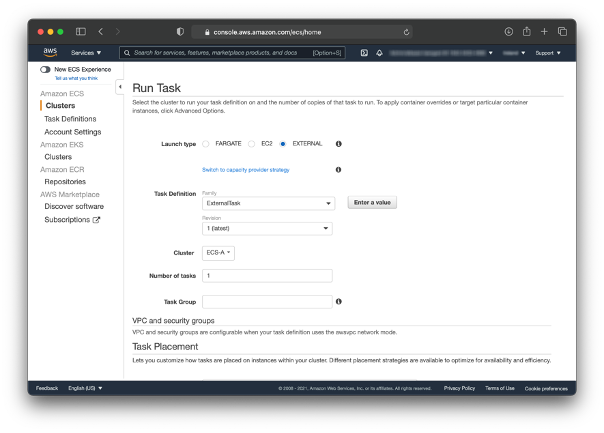Click the AWS services search box
Viewport: 604px width, 433px height.
click(232, 53)
